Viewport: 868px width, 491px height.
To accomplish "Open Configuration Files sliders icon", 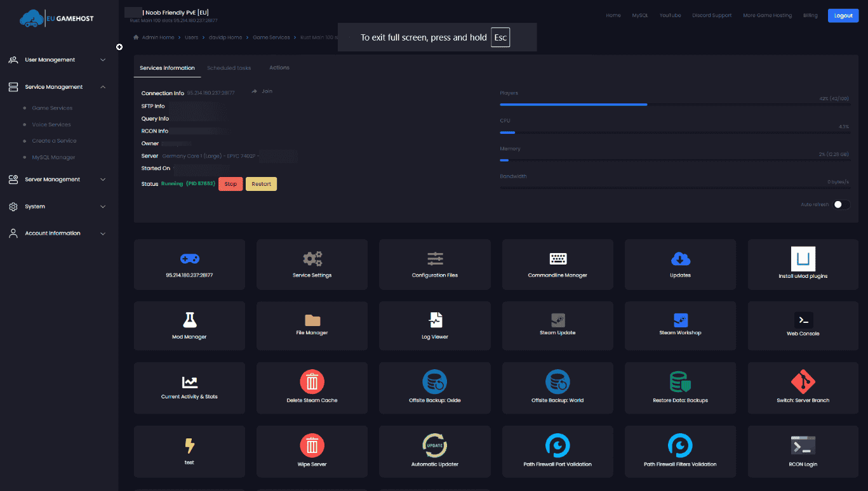I will pos(435,259).
